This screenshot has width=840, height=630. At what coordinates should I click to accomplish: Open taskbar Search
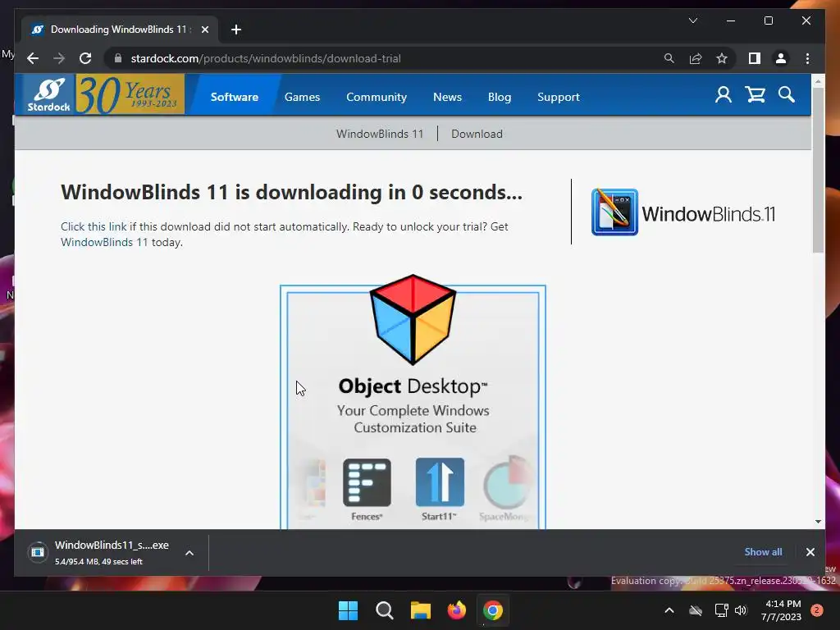point(384,610)
